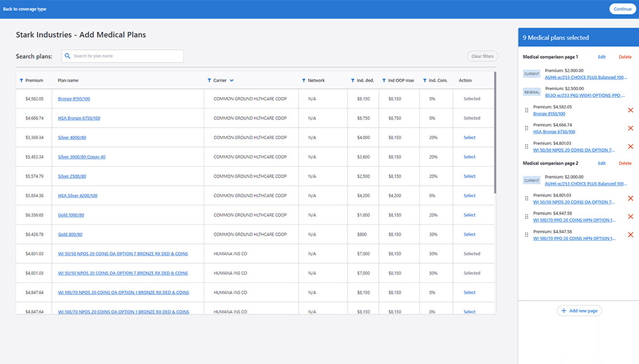Screen dimensions: 639x364
Task: Remove HSA Bronze 6750/100 from comparison page 1
Action: [631, 128]
